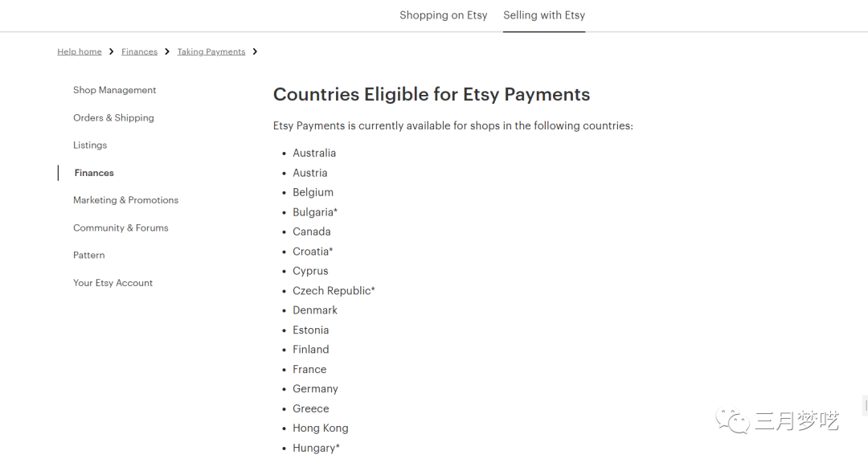Select Listings in the left sidebar

point(90,145)
